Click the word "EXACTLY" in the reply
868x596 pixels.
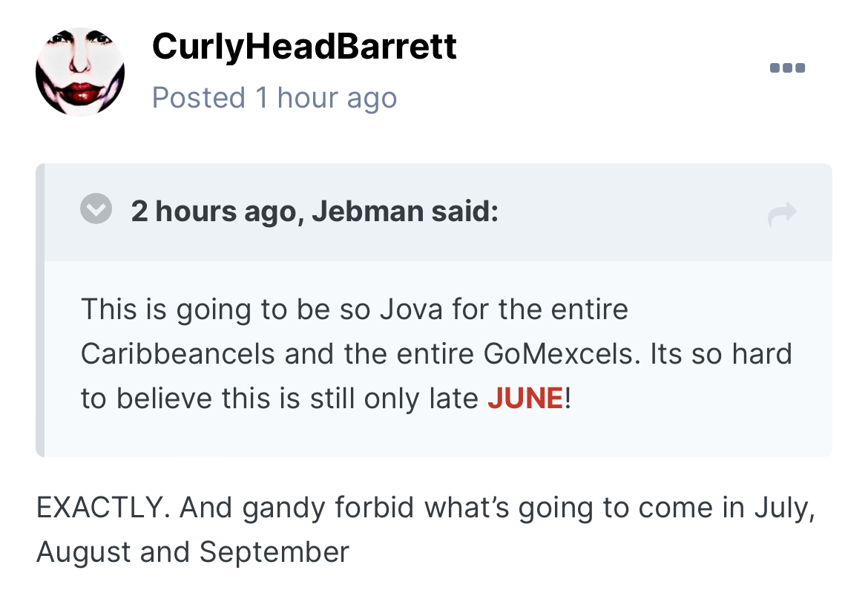click(98, 510)
